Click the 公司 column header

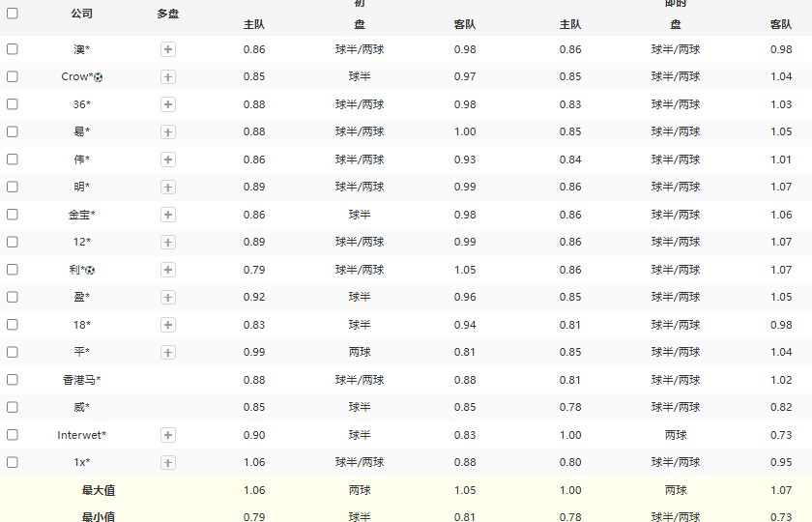pos(82,14)
